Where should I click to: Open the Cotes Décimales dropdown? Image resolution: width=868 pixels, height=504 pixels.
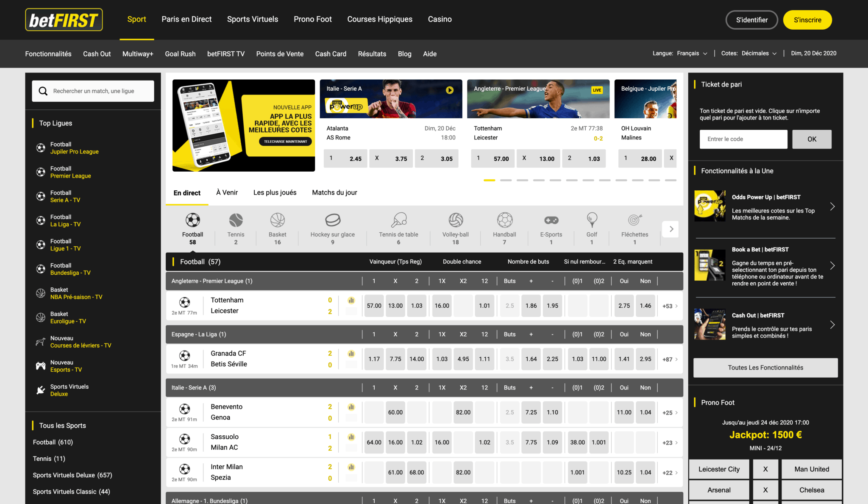pos(759,53)
